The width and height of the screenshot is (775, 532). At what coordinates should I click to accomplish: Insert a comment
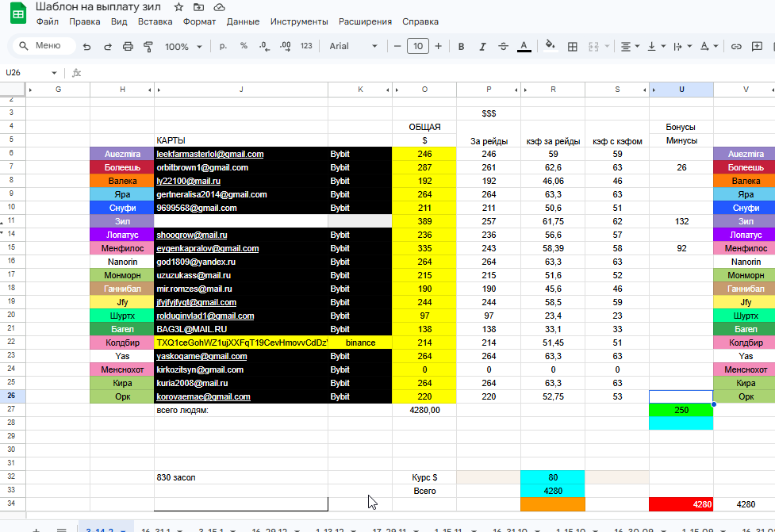click(758, 47)
